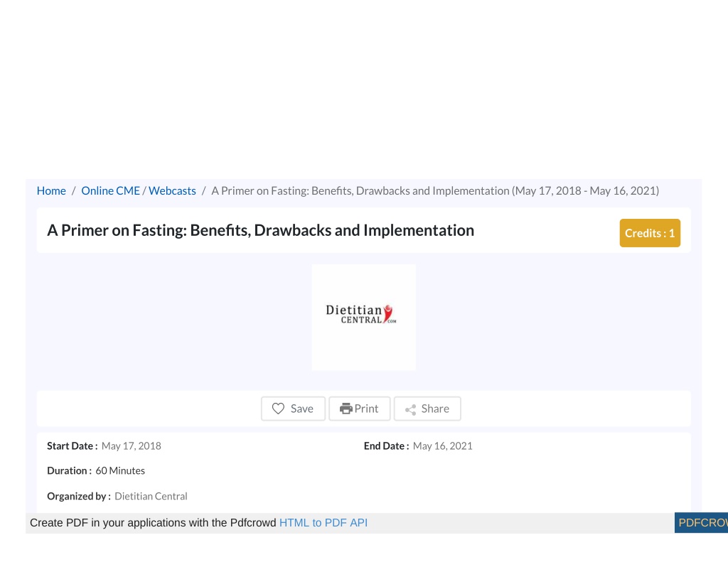The height and width of the screenshot is (562, 728).
Task: Click the Start Date label
Action: pyautogui.click(x=72, y=446)
